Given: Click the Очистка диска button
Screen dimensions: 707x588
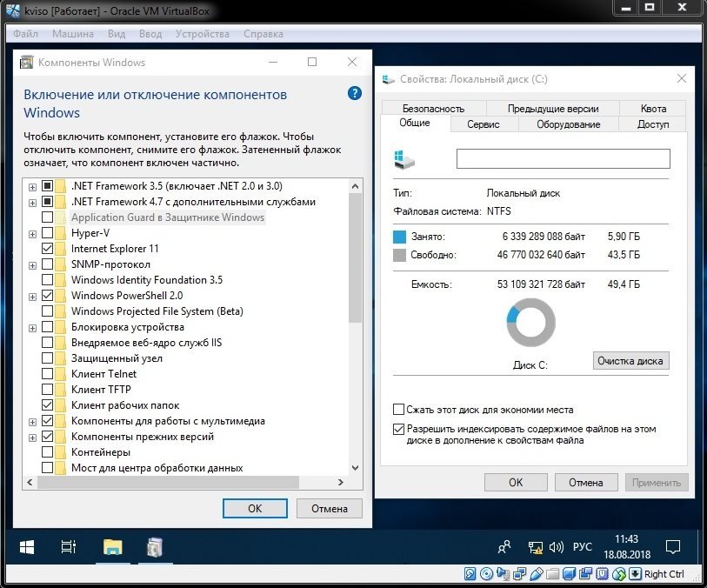Looking at the screenshot, I should 630,361.
